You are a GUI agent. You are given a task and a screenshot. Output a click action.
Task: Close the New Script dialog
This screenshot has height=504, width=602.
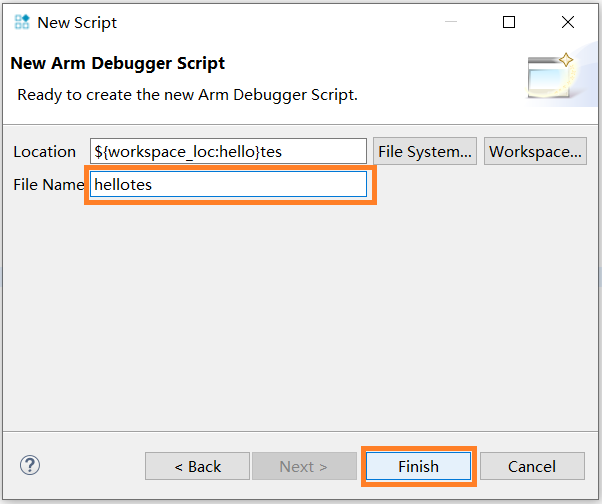[567, 22]
